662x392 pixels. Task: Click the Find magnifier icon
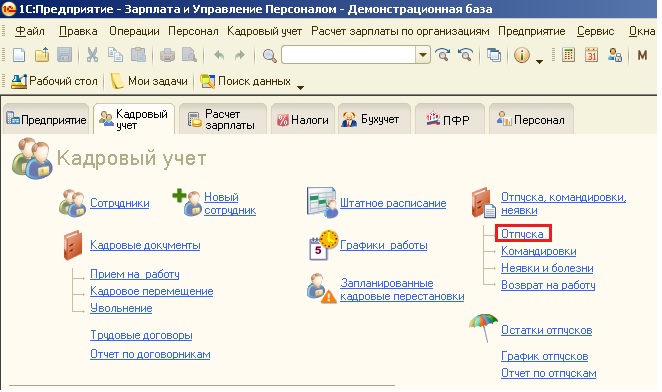pyautogui.click(x=269, y=55)
